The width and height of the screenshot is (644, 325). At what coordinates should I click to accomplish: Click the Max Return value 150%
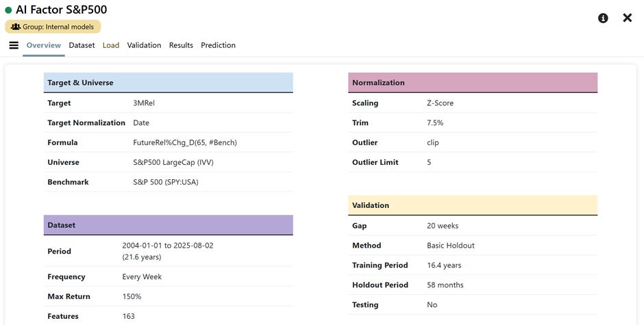coord(132,296)
